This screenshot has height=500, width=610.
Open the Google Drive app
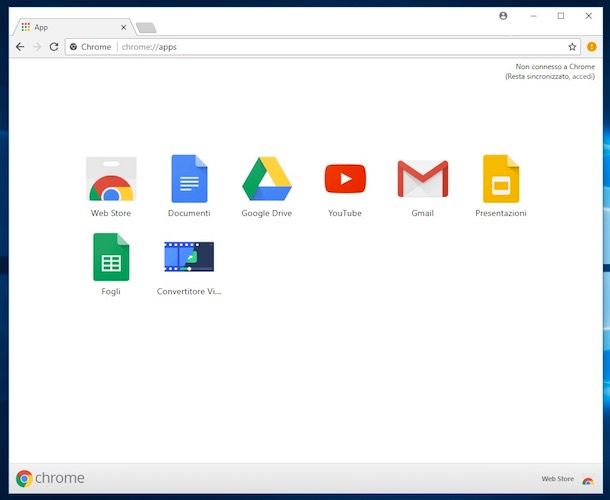pos(267,179)
